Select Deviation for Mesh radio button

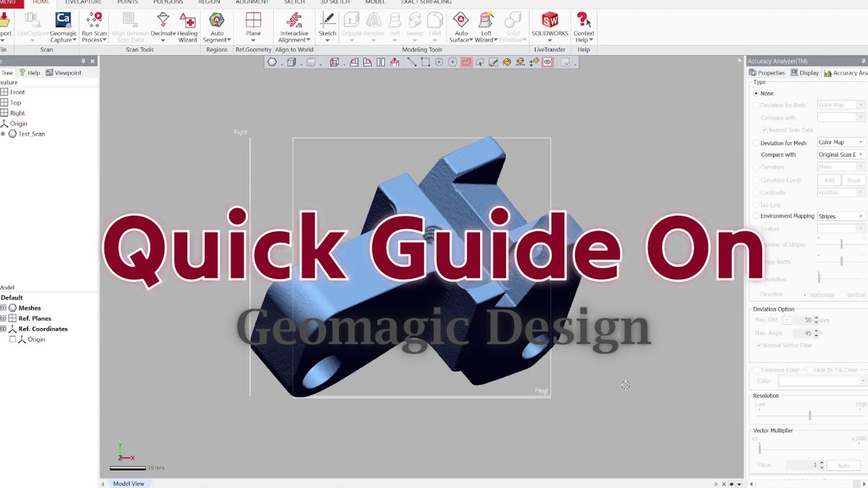pyautogui.click(x=756, y=143)
